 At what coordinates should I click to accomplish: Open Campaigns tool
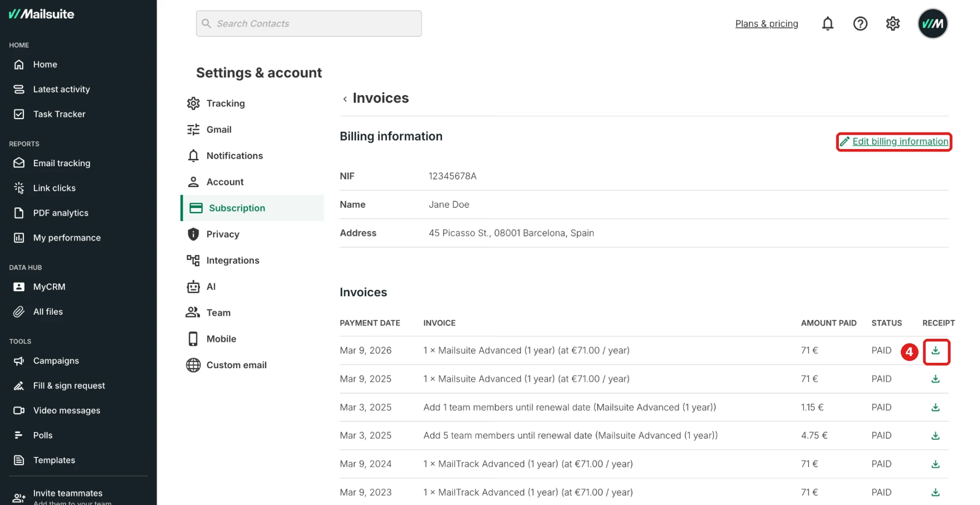[x=46, y=361]
